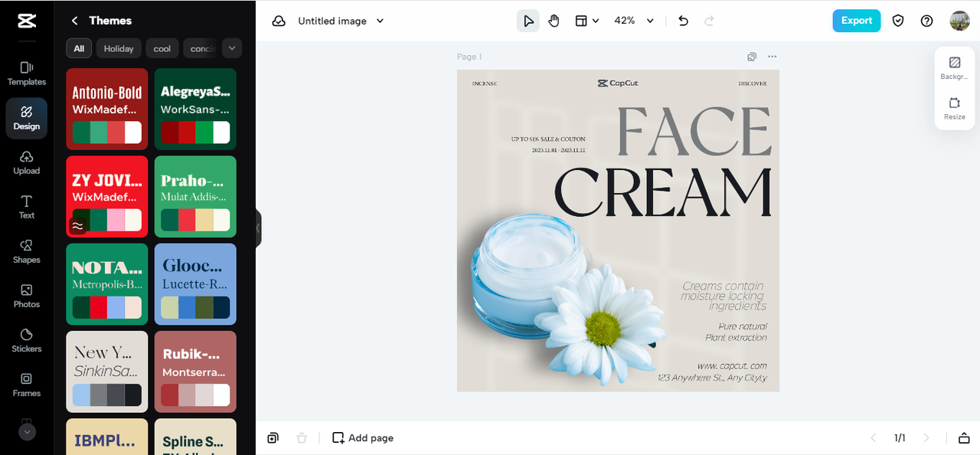
Task: Open the Stickers panel
Action: pyautogui.click(x=27, y=340)
